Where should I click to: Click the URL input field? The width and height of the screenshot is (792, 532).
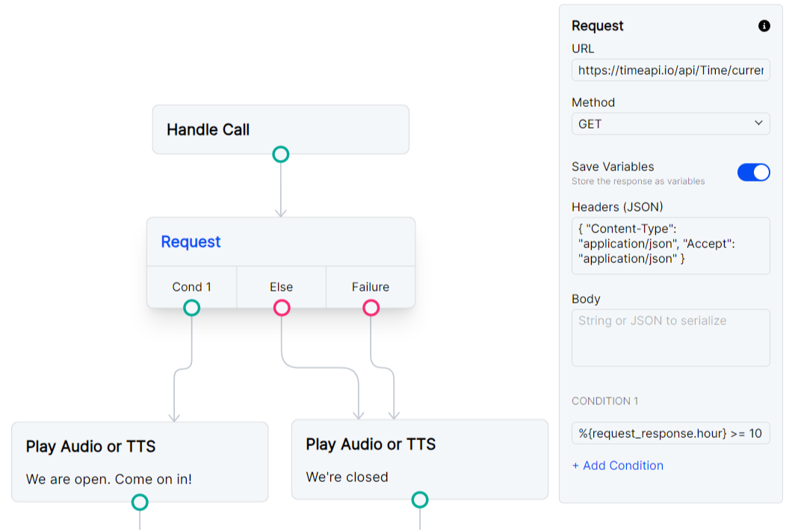point(670,70)
